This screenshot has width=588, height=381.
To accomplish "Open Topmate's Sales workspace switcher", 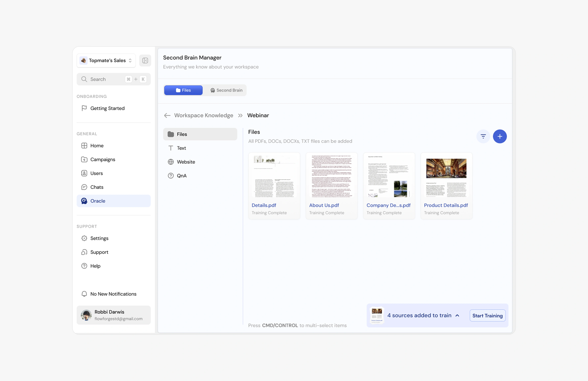I will coord(106,61).
